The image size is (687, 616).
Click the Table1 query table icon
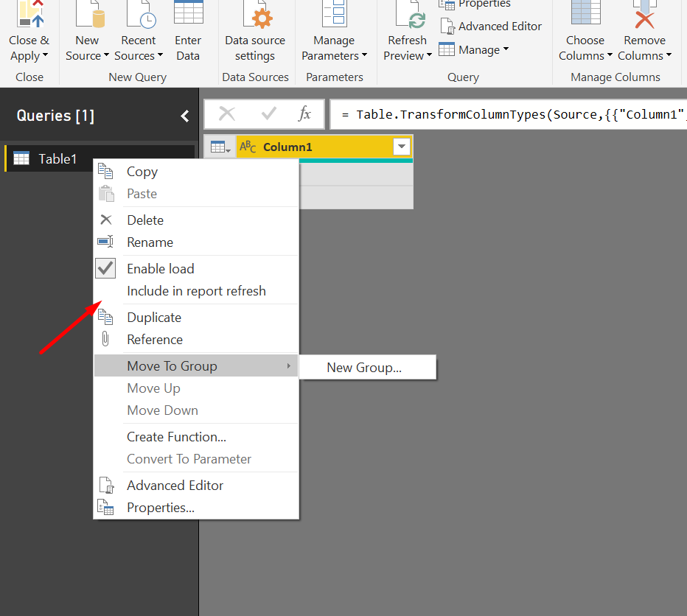[x=21, y=158]
